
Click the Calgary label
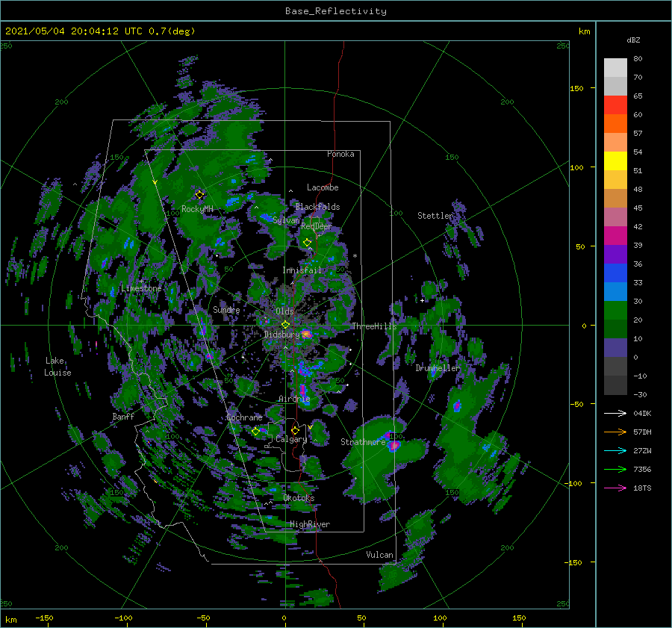291,439
